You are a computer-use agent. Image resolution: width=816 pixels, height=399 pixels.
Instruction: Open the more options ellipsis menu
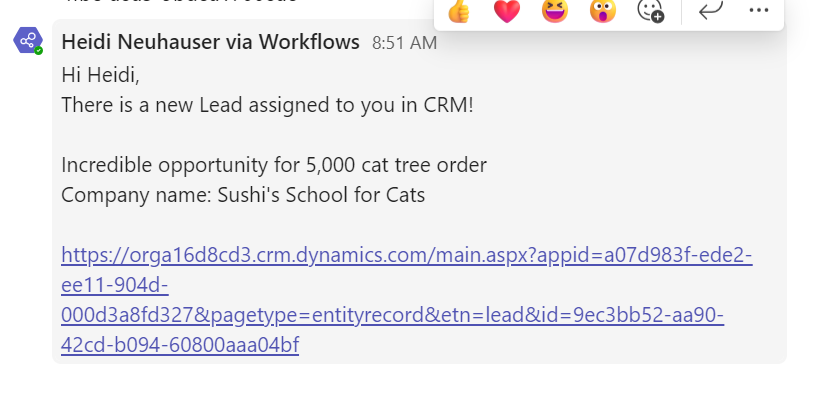point(758,10)
